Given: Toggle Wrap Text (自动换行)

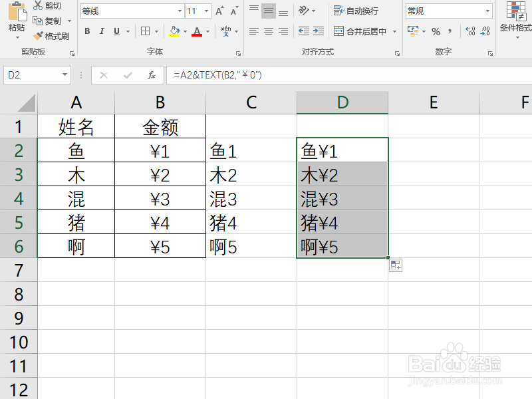Looking at the screenshot, I should tap(356, 11).
